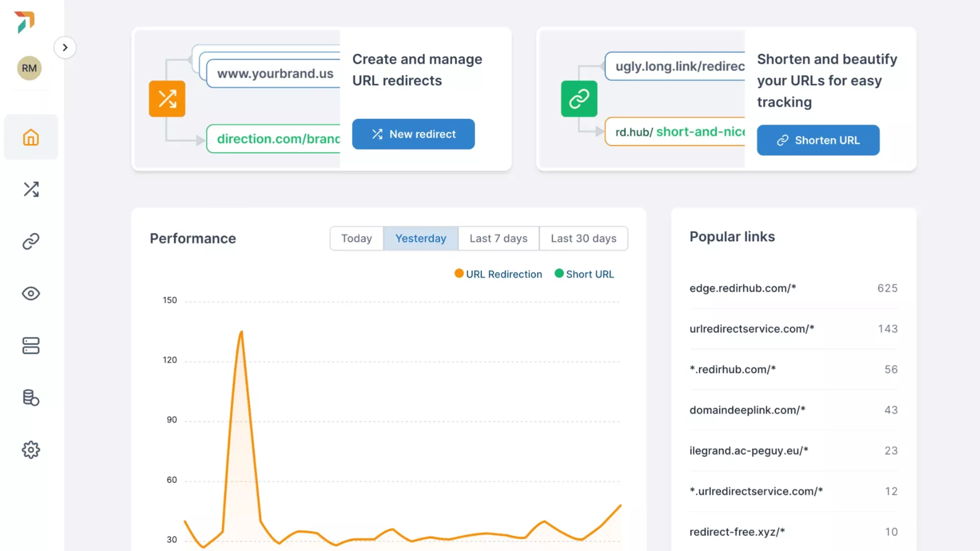Screen dimensions: 980x551
Task: Open the short links chain icon in sidebar
Action: pos(31,241)
